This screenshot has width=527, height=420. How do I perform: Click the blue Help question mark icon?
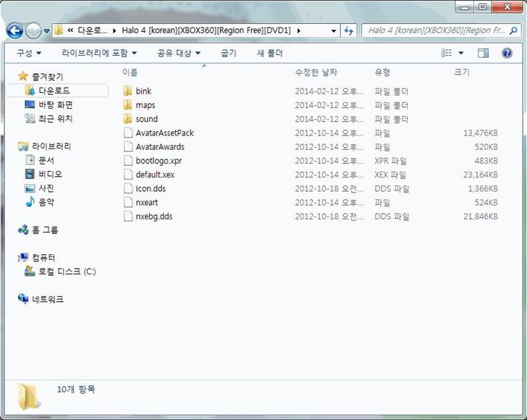507,53
